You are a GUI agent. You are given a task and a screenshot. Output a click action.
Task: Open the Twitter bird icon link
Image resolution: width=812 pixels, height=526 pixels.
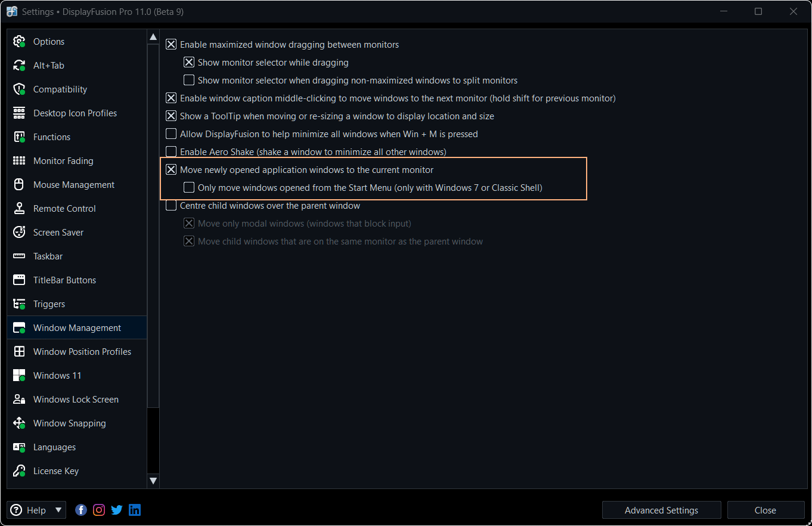pos(117,510)
